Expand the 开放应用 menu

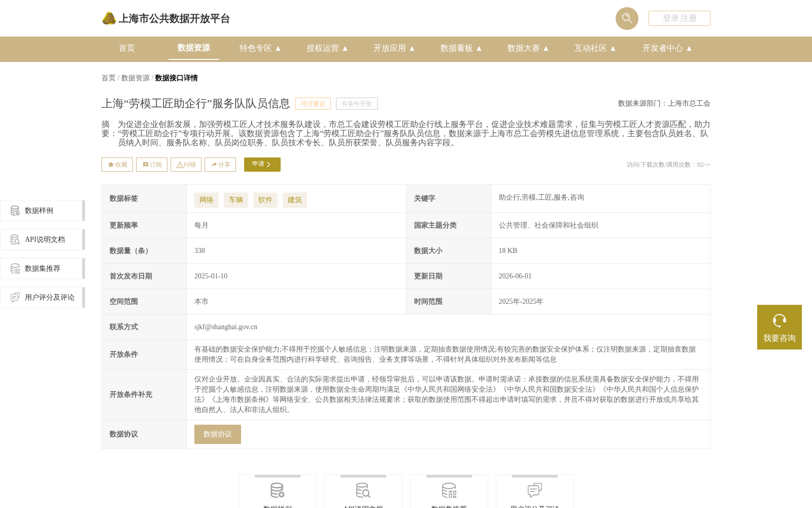click(x=394, y=48)
